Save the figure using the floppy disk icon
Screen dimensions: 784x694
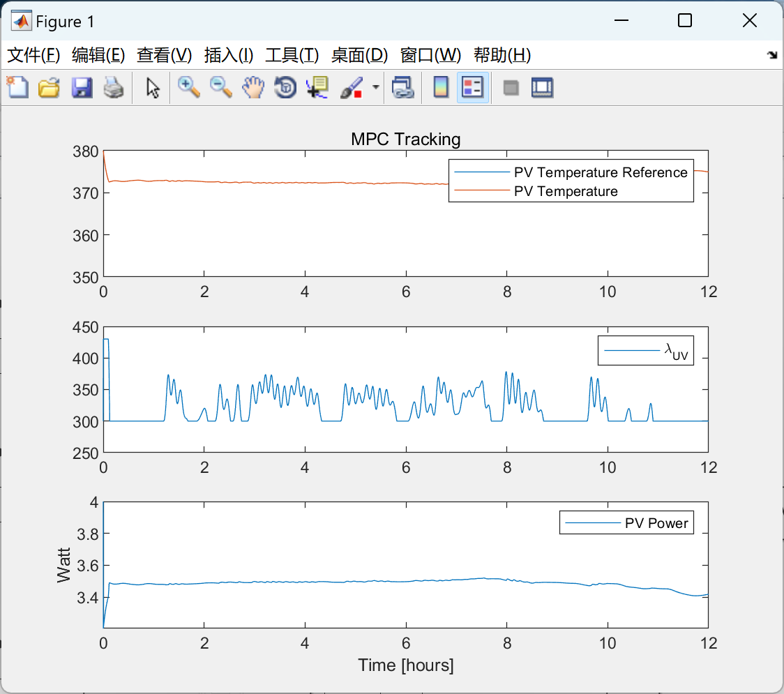82,87
